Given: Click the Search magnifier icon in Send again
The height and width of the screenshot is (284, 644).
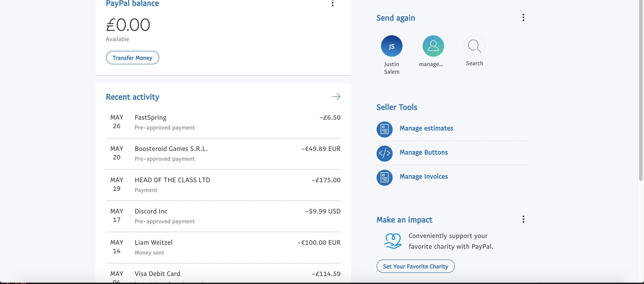Looking at the screenshot, I should (474, 46).
